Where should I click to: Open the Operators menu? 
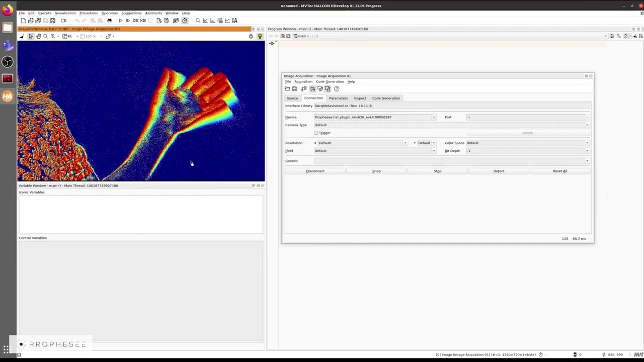109,13
